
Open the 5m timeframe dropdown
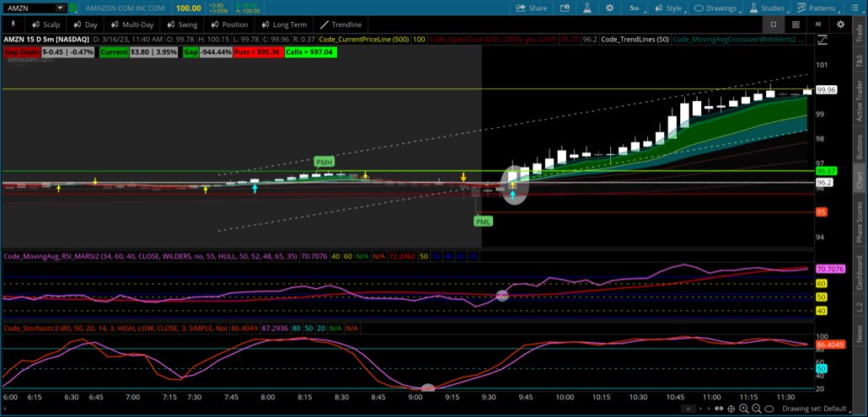coord(637,8)
